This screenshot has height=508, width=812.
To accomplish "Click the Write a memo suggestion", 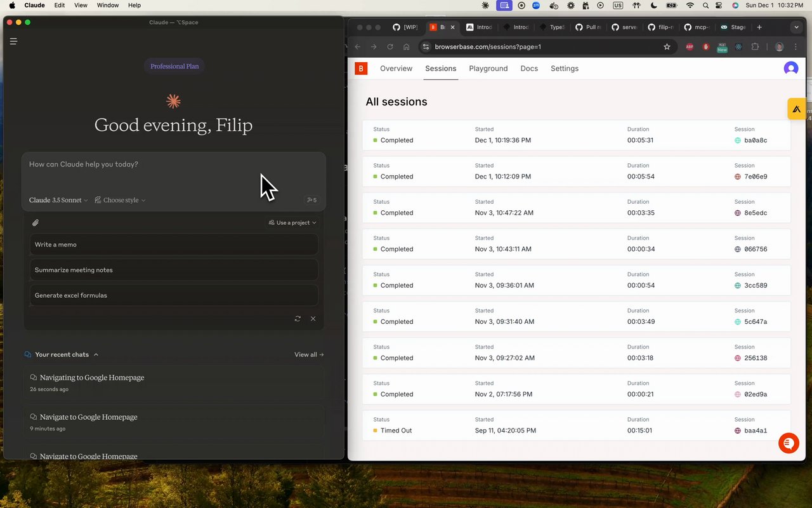I will coord(174,244).
